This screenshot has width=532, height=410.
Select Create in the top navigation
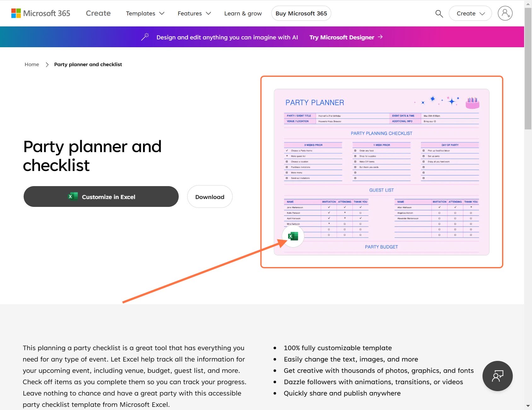98,13
